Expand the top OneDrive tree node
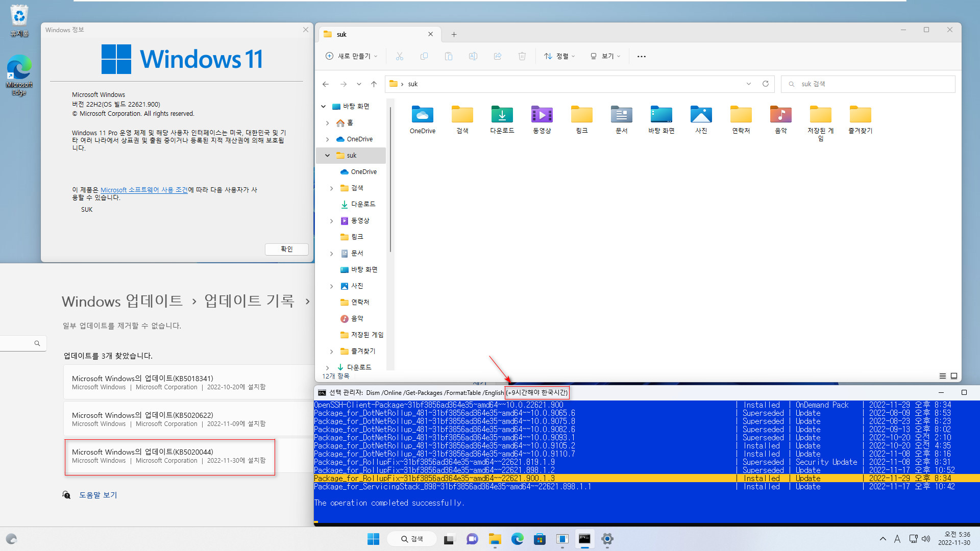Viewport: 980px width, 551px height. pyautogui.click(x=327, y=139)
